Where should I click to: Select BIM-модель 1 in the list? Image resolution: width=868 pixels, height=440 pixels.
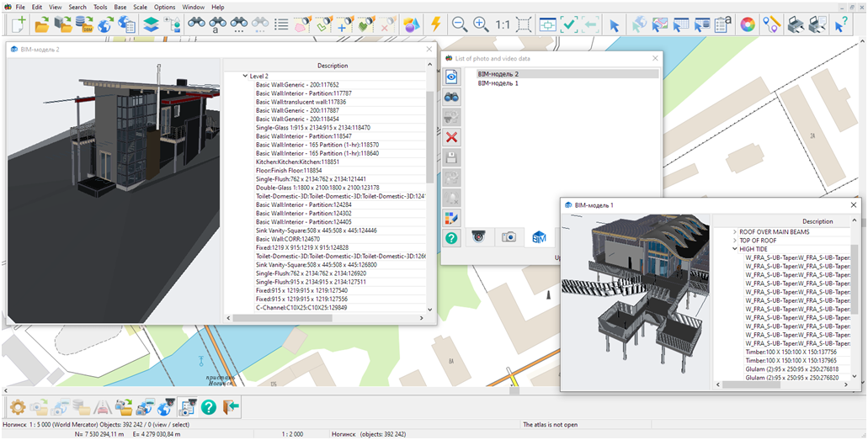pyautogui.click(x=498, y=83)
